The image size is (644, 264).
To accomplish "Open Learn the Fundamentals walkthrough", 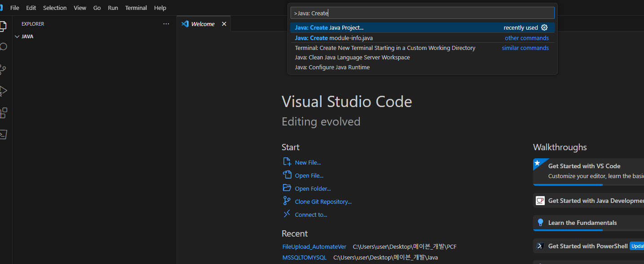I will pyautogui.click(x=589, y=223).
